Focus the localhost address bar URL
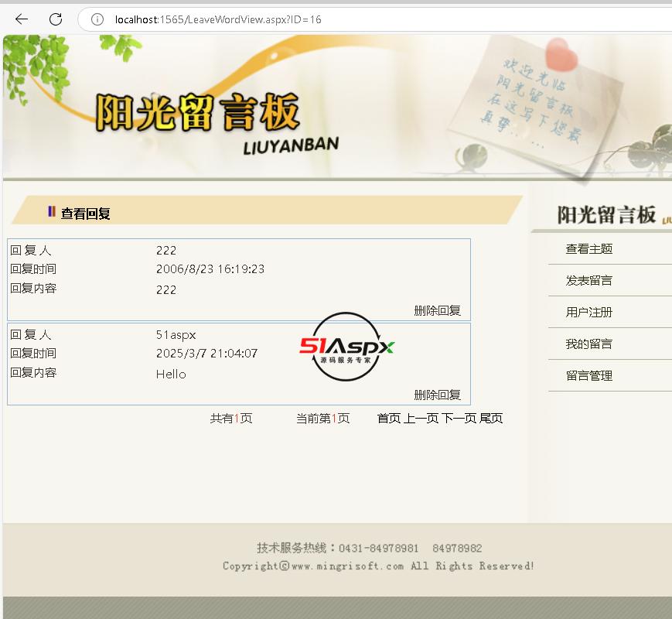Screen dimensions: 672x619 218,19
